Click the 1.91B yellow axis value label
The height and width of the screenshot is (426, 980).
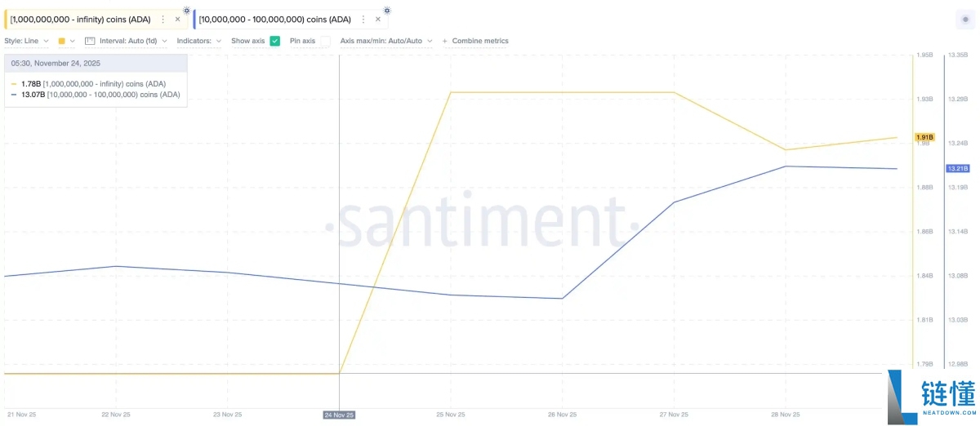924,137
